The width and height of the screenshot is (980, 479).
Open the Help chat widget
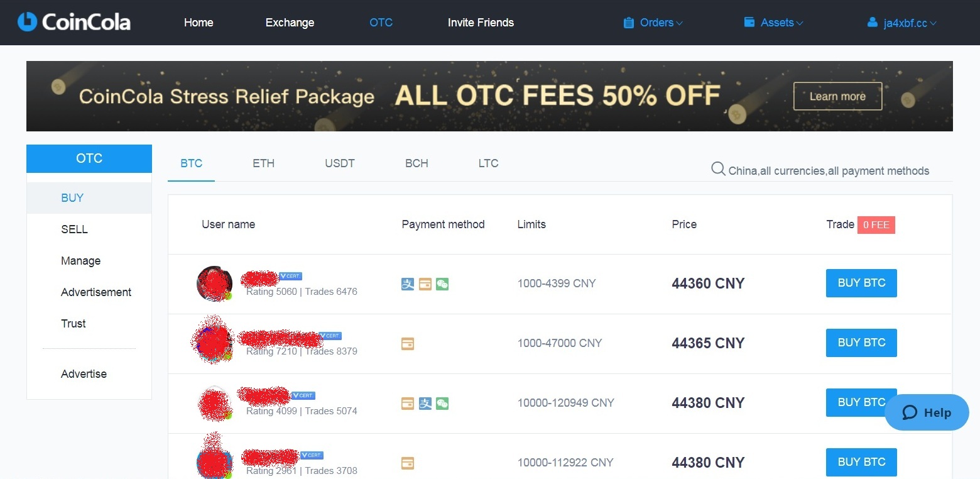[x=927, y=412]
